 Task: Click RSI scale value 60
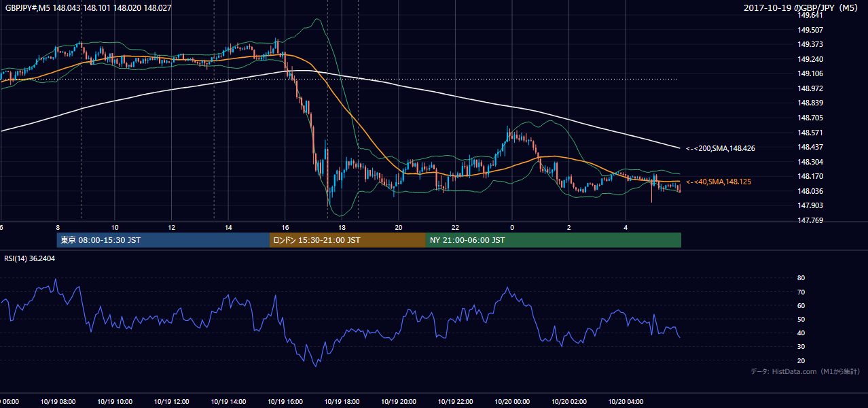[x=801, y=305]
